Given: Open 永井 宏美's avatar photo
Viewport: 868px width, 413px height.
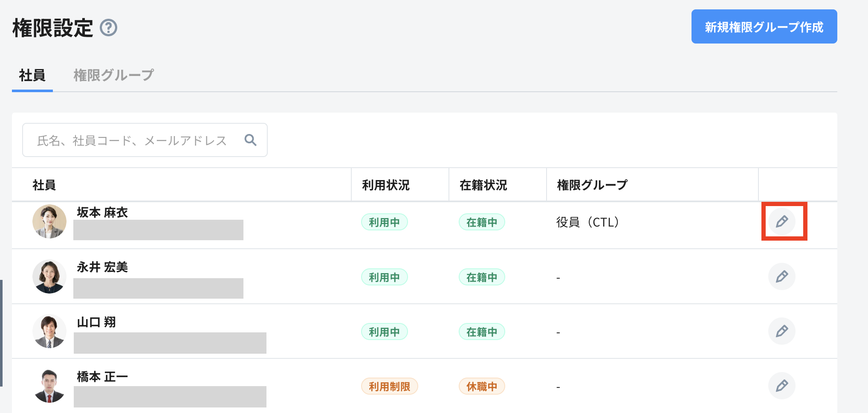Looking at the screenshot, I should click(x=49, y=276).
